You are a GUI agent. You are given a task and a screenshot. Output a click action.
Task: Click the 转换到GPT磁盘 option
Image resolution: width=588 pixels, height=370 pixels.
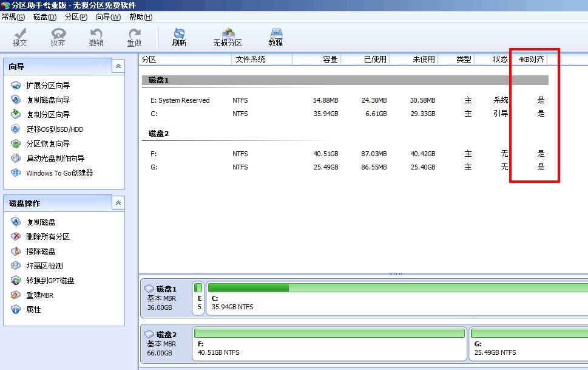(x=52, y=280)
